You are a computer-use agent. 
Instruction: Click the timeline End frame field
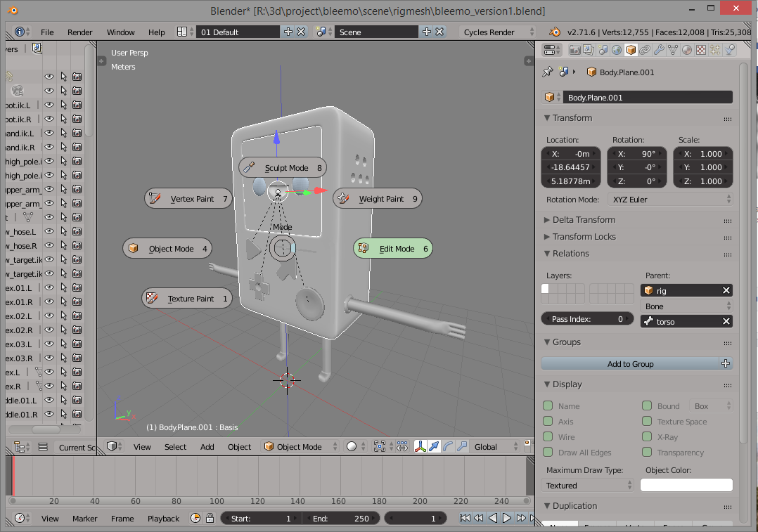point(341,519)
